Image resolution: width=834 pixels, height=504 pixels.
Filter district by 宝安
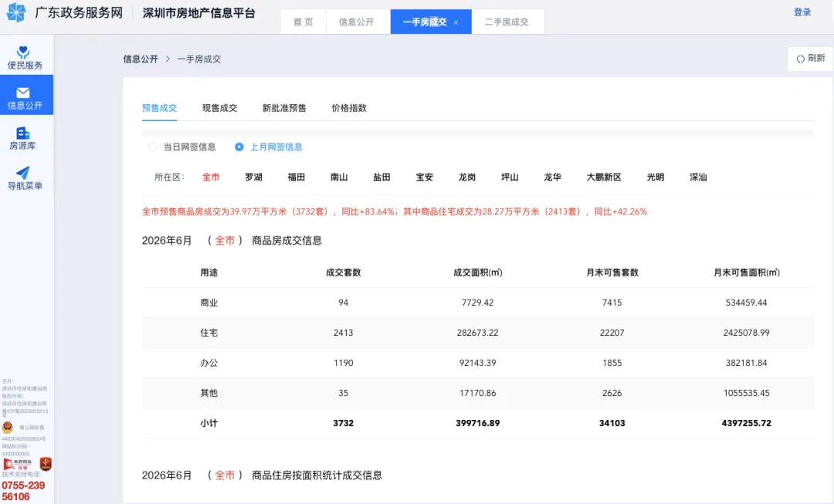[425, 177]
